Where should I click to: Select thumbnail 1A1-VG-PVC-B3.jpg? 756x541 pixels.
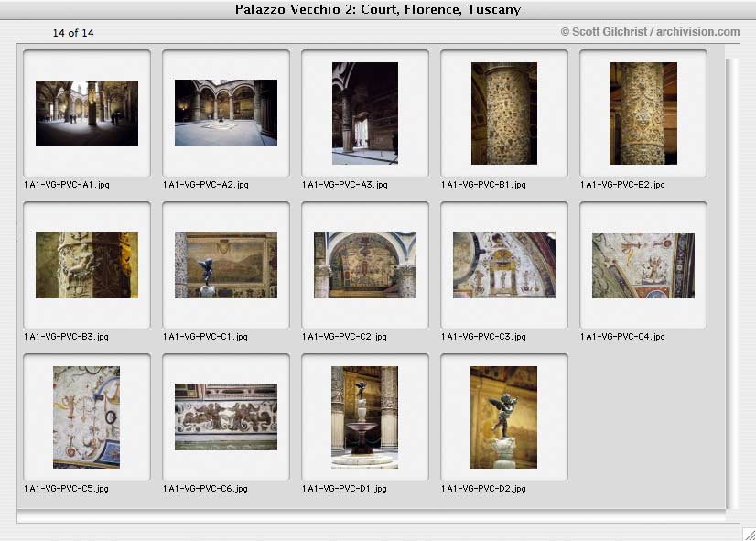[87, 265]
